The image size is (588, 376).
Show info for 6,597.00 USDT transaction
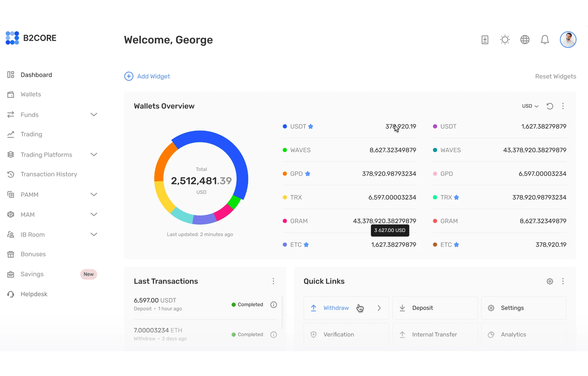273,305
